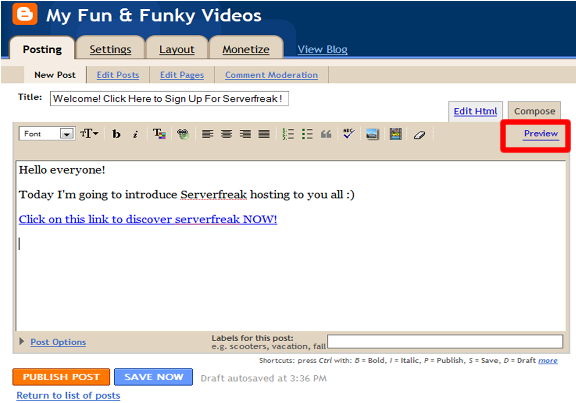
Task: Open the font size tool
Action: tap(89, 134)
